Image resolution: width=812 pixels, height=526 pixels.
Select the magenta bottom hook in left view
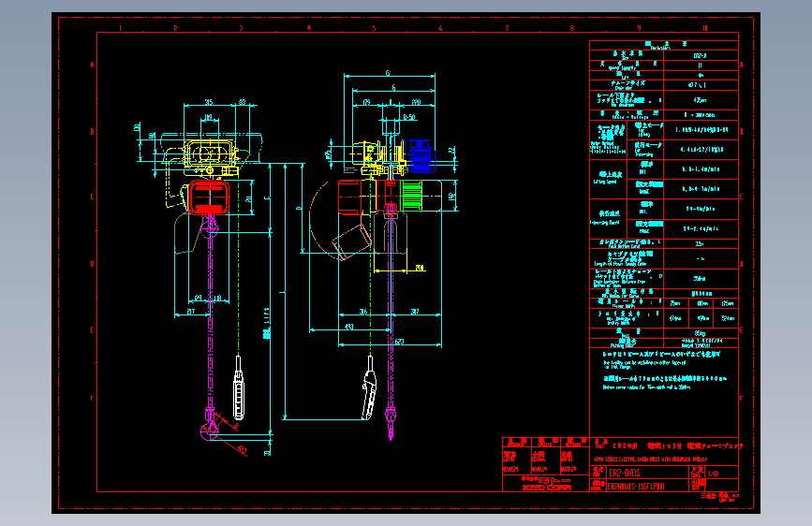pos(209,425)
